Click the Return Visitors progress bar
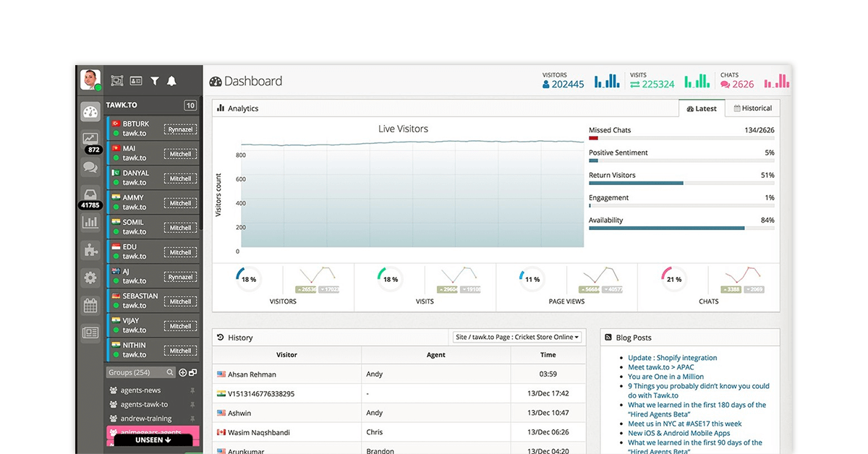This screenshot has height=454, width=868. (681, 183)
